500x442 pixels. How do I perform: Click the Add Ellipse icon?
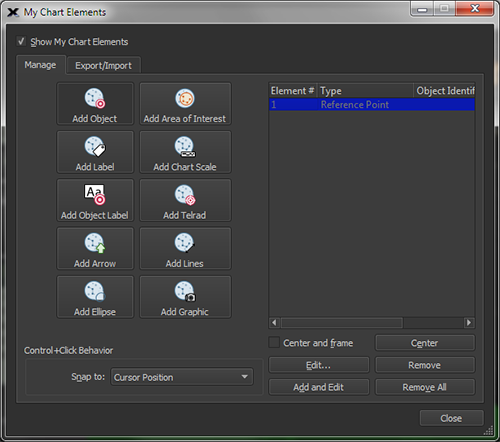[95, 291]
